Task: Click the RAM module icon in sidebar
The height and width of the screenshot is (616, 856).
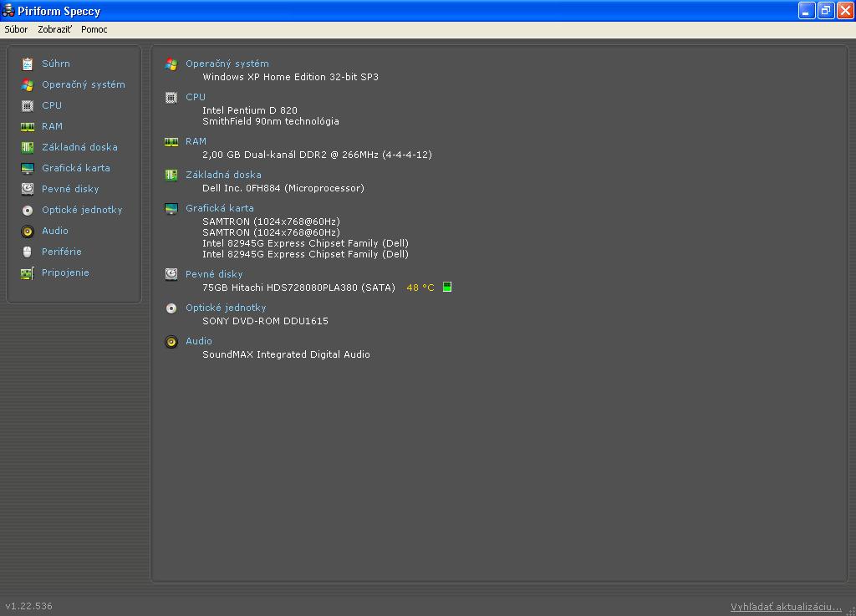Action: click(28, 126)
